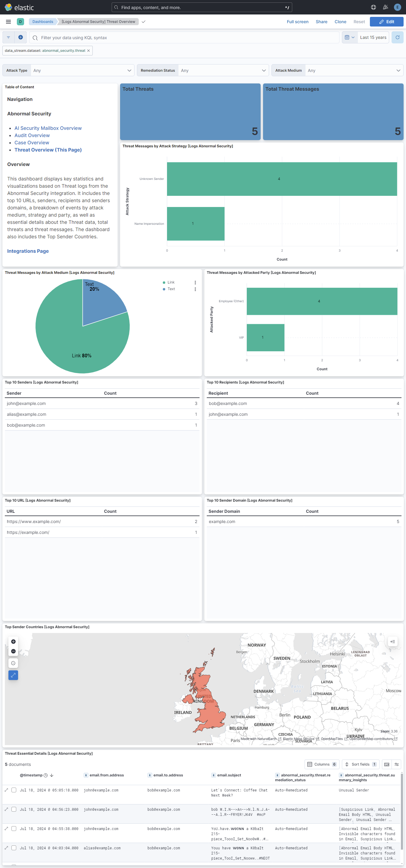The width and height of the screenshot is (406, 868).
Task: Select checkbox for 05:05:18 row
Action: click(14, 790)
